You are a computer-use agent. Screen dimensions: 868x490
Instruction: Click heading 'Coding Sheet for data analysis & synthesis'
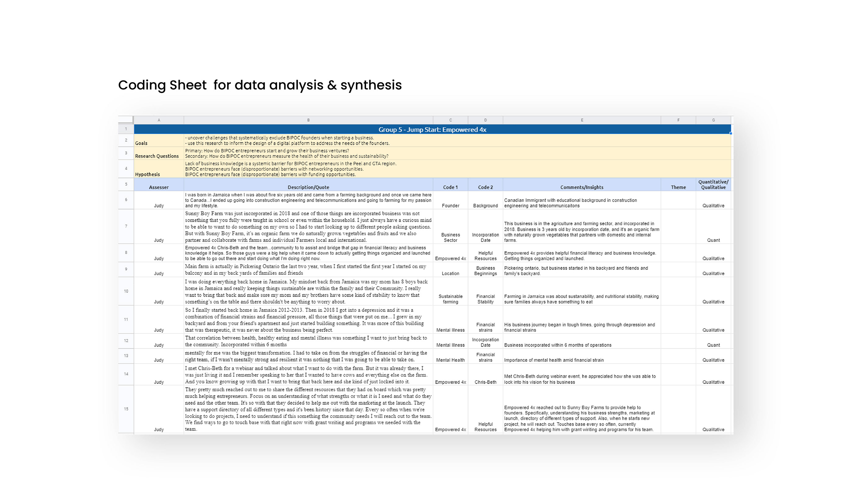pos(260,85)
